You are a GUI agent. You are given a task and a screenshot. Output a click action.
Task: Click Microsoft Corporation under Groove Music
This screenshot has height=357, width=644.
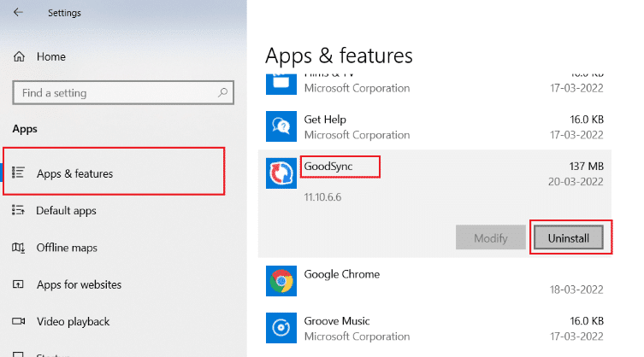click(357, 337)
